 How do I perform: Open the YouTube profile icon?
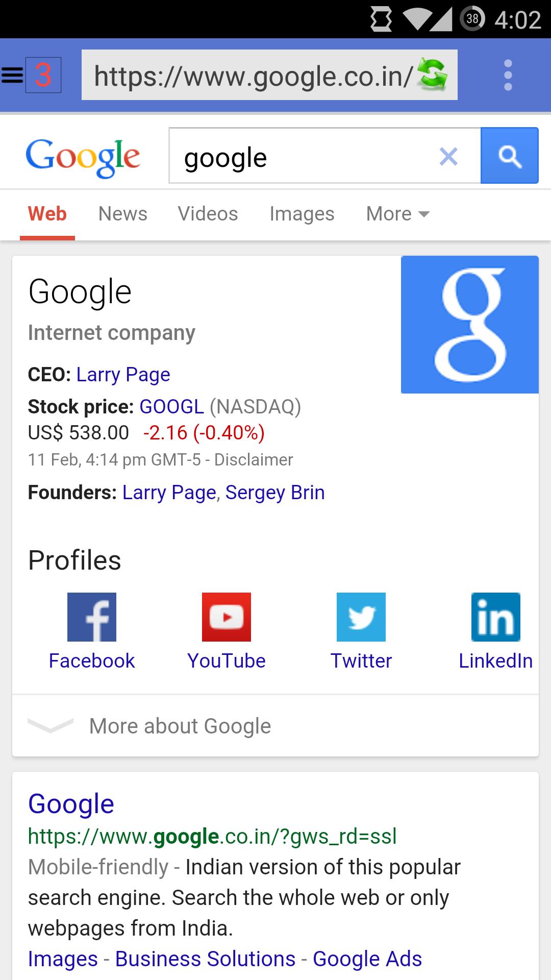(x=227, y=617)
